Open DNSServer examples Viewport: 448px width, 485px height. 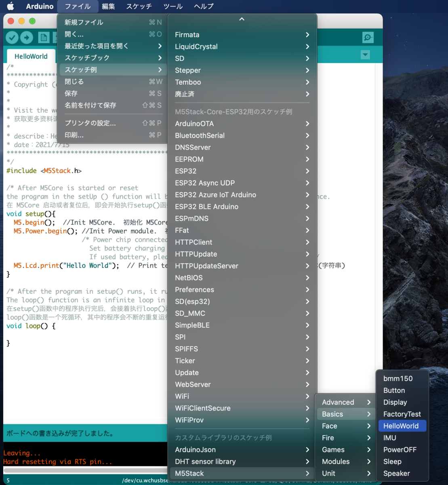[242, 148]
